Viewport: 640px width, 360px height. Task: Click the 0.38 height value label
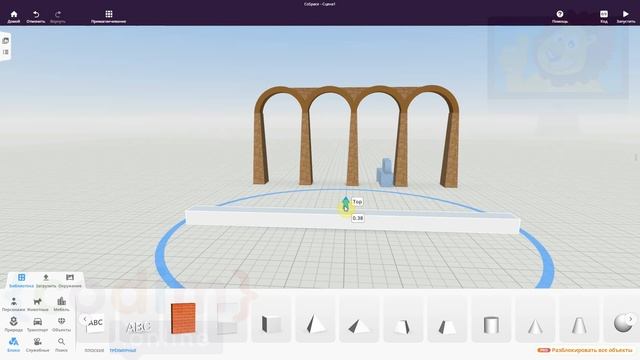tap(358, 218)
